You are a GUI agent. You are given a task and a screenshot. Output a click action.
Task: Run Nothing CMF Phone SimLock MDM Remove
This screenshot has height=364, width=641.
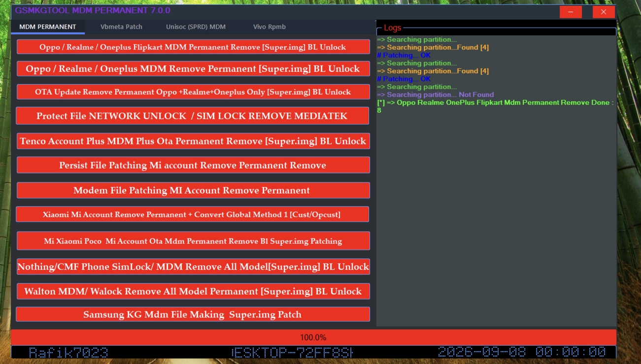[x=193, y=266]
